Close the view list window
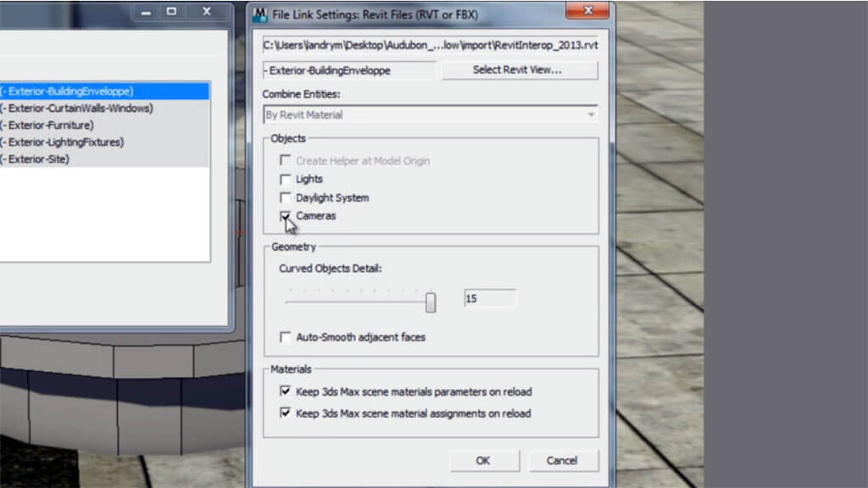The height and width of the screenshot is (488, 868). point(207,12)
